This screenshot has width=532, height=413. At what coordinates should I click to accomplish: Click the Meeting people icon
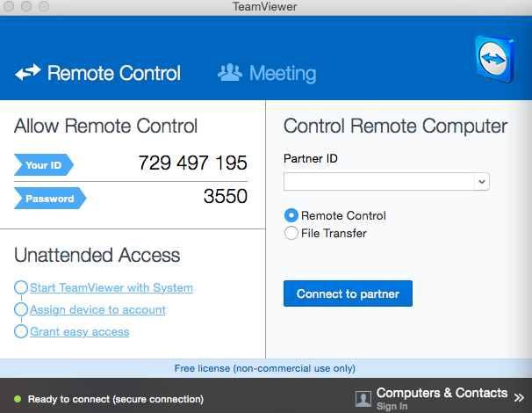230,73
